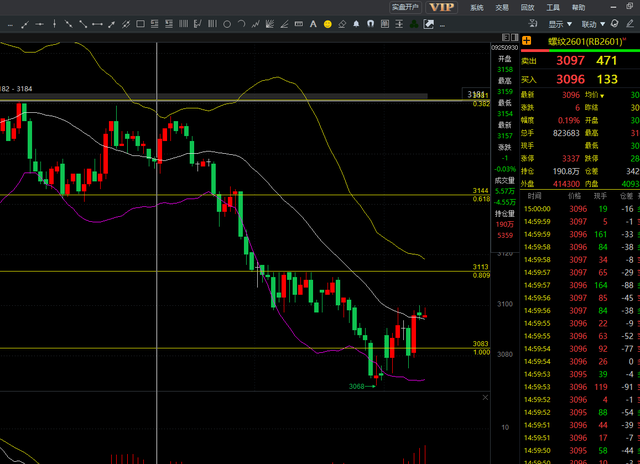Select the Gann fan lines tool

[270, 24]
